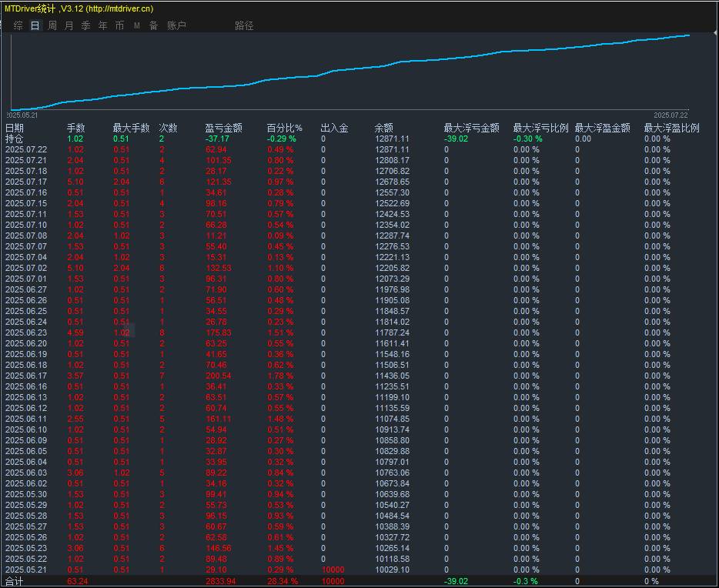
Task: Click the 盈亏金额 column header
Action: pos(223,128)
